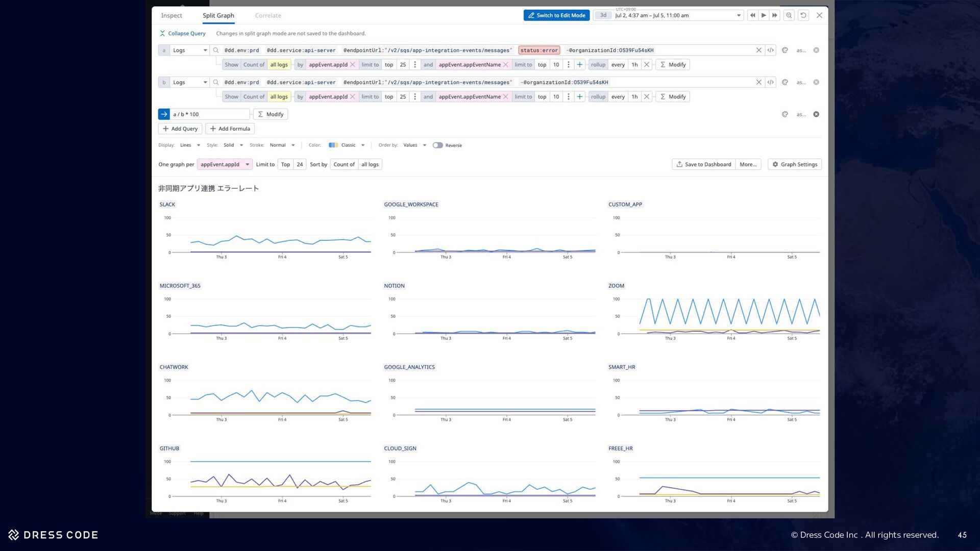Click the 3d time span badge
This screenshot has height=551, width=980.
coord(603,15)
